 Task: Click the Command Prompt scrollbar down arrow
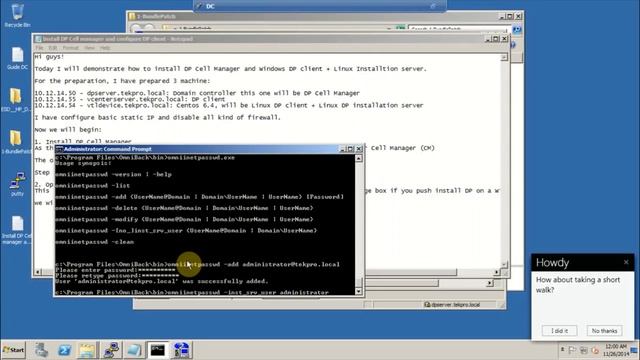tap(359, 291)
